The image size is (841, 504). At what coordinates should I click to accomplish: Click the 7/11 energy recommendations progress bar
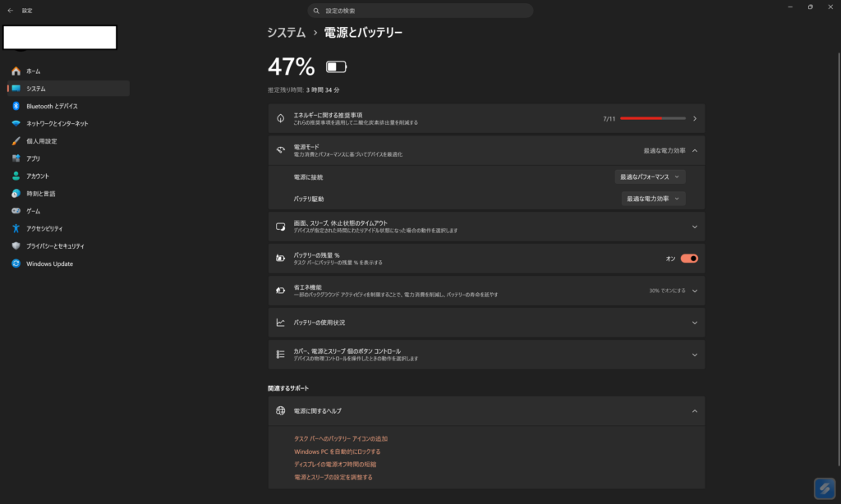coord(653,118)
